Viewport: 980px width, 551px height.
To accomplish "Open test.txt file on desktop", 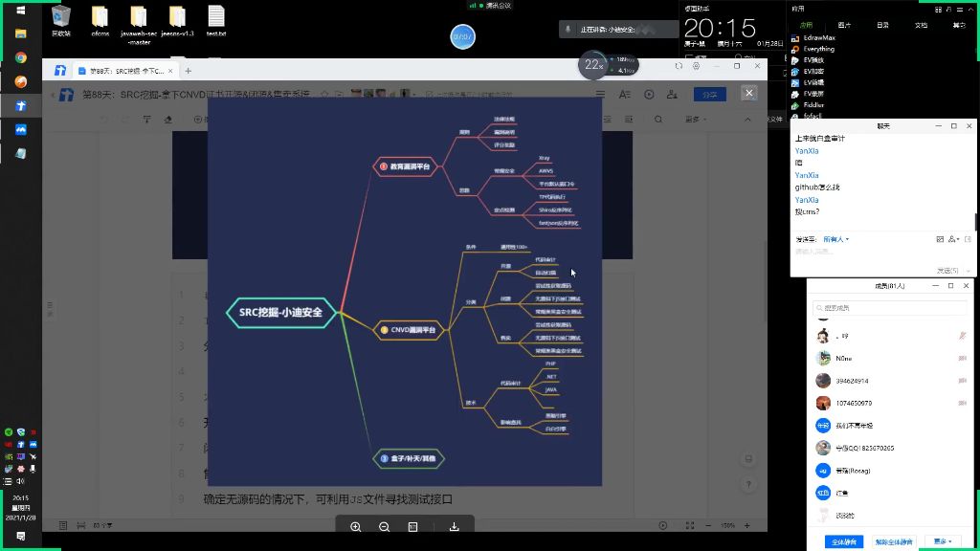I will pyautogui.click(x=216, y=21).
